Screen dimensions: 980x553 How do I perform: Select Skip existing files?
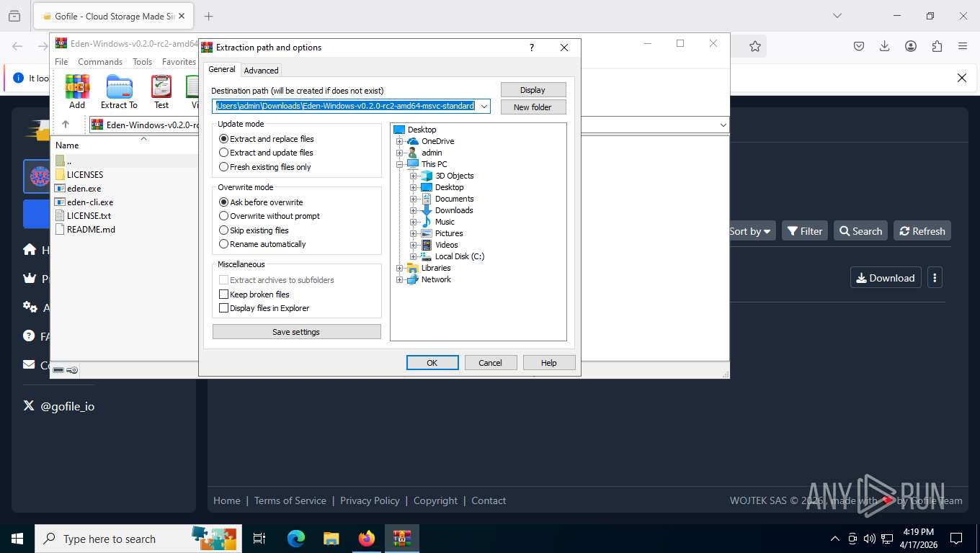click(x=254, y=230)
